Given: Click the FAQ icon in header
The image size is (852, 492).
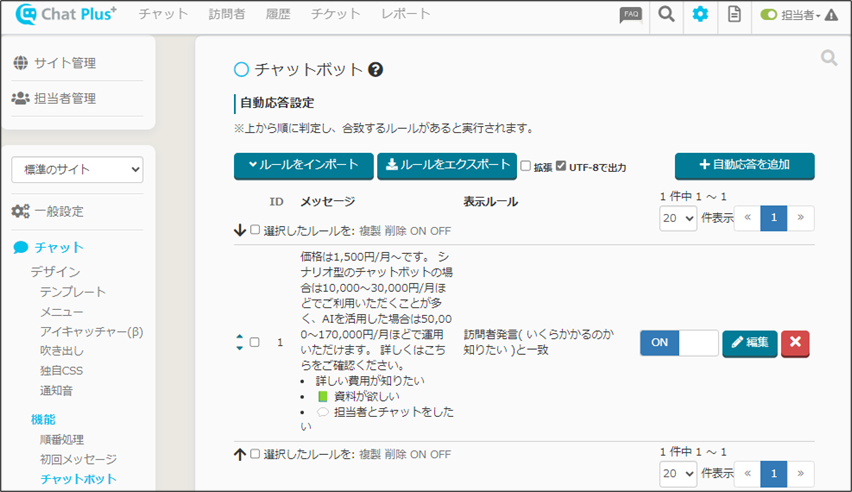Looking at the screenshot, I should click(x=630, y=15).
